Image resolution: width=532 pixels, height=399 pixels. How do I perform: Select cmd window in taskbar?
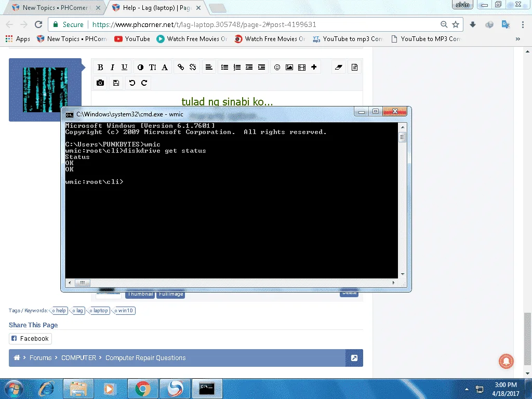[207, 389]
